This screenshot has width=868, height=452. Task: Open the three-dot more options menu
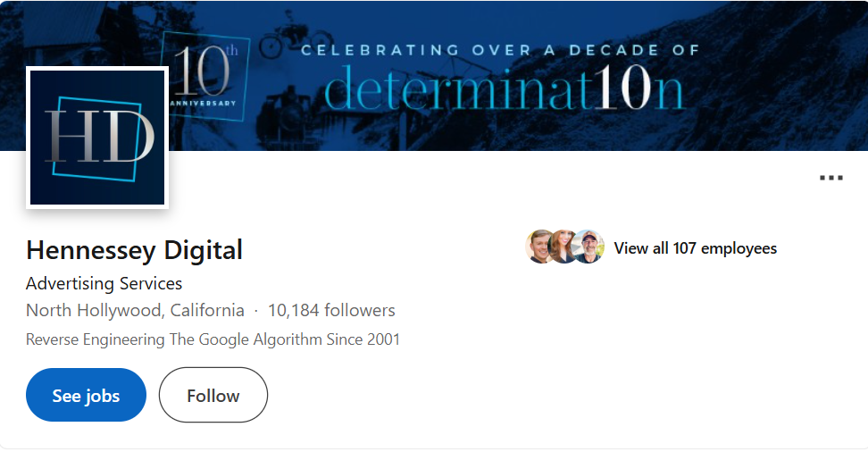(830, 178)
